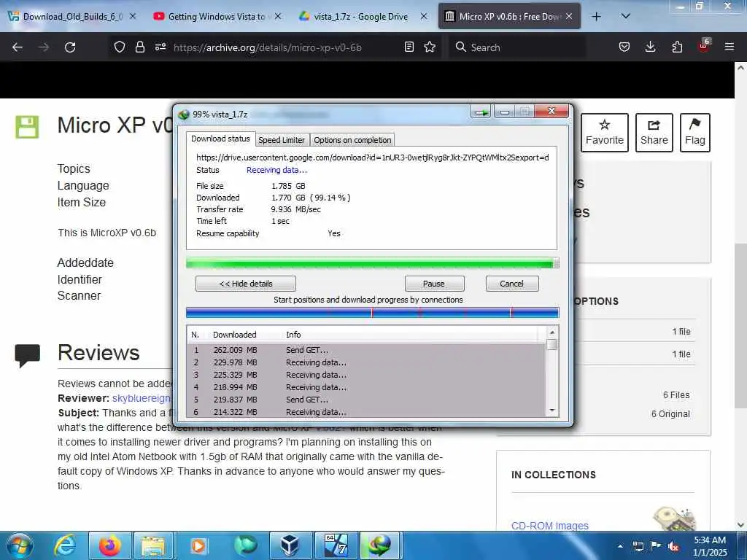Launch Internet Explorer from the taskbar
747x560 pixels.
[65, 545]
